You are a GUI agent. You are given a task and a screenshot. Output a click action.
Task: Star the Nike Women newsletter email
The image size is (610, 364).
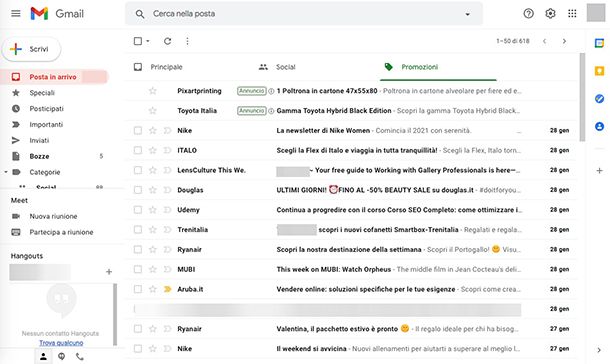coord(152,130)
